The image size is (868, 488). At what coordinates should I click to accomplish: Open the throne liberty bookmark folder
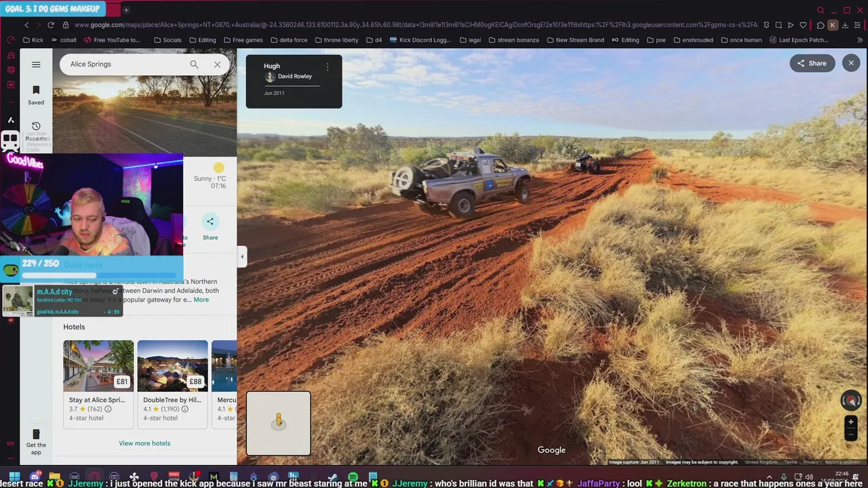coord(336,40)
